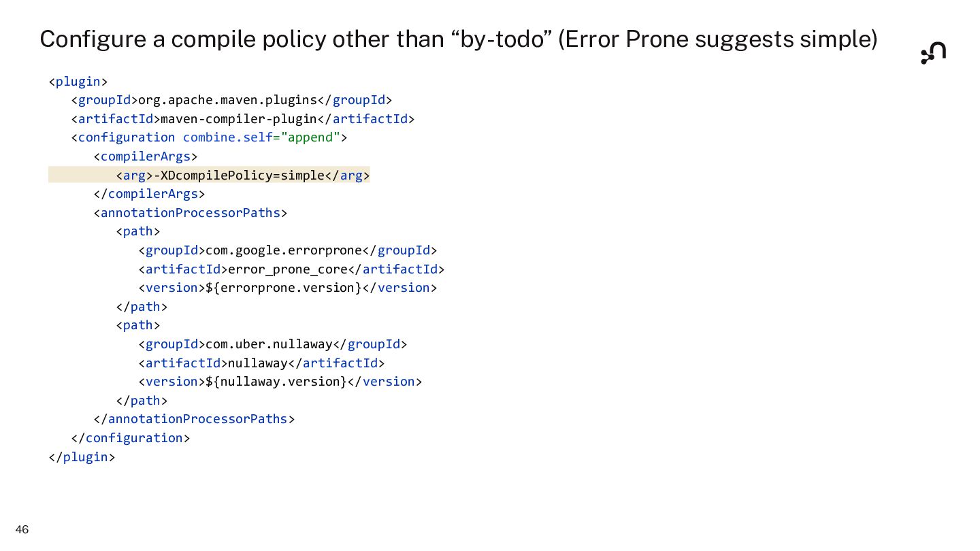Click the error_prone_core artifactId text
Screen dimensions: 980x551
point(287,269)
